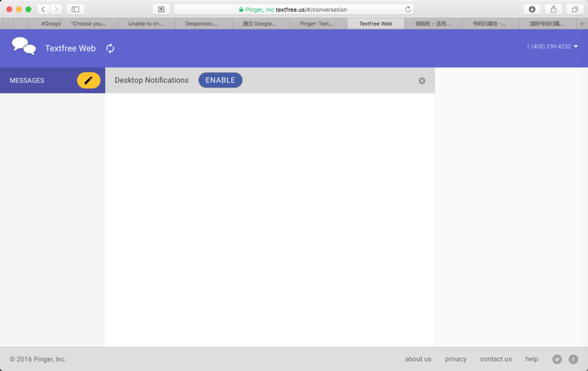Open the privacy link
This screenshot has width=588, height=371.
[x=456, y=359]
